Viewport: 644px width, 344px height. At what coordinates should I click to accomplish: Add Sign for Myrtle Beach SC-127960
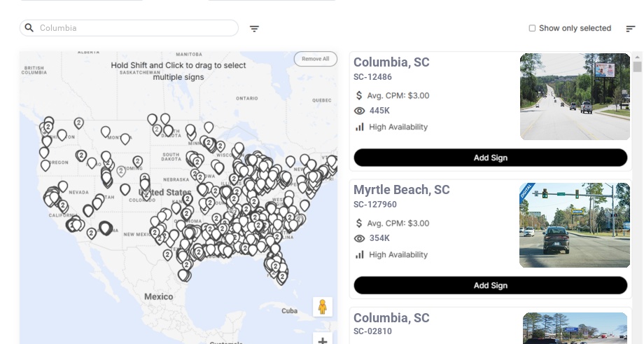tap(491, 285)
